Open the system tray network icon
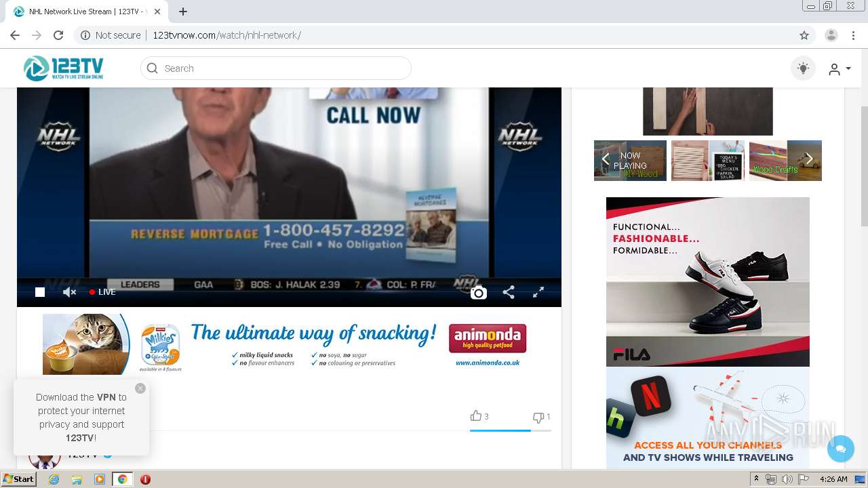This screenshot has height=488, width=868. [771, 479]
